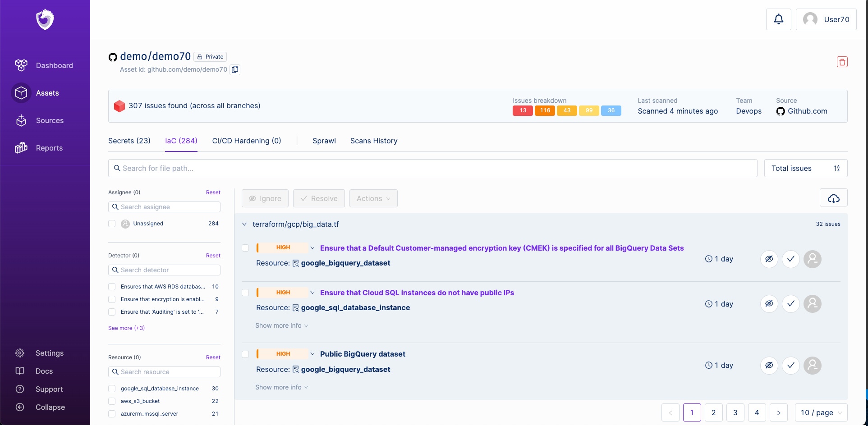Screen dimensions: 868x426
Task: Show more info for Public BigQuery issue
Action: (282, 387)
